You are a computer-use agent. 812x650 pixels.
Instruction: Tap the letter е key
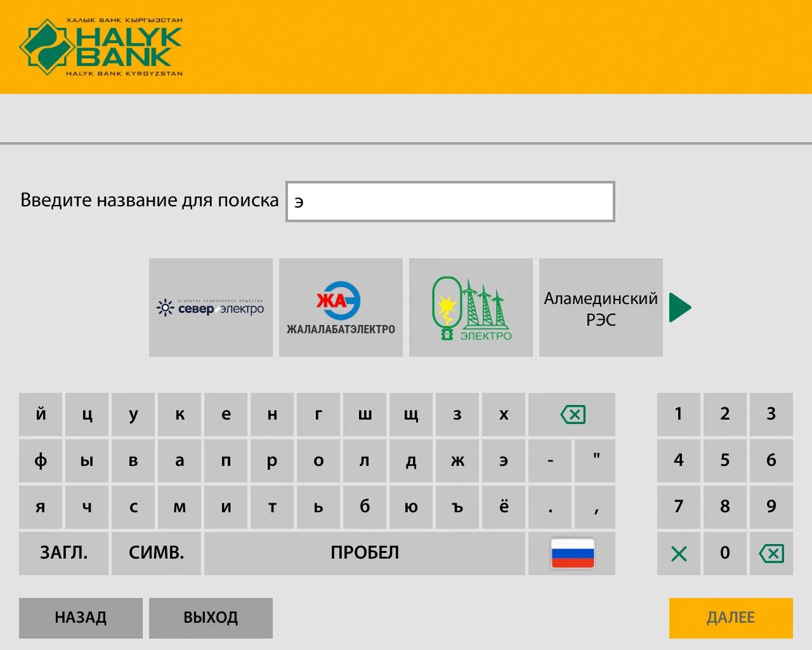(226, 415)
